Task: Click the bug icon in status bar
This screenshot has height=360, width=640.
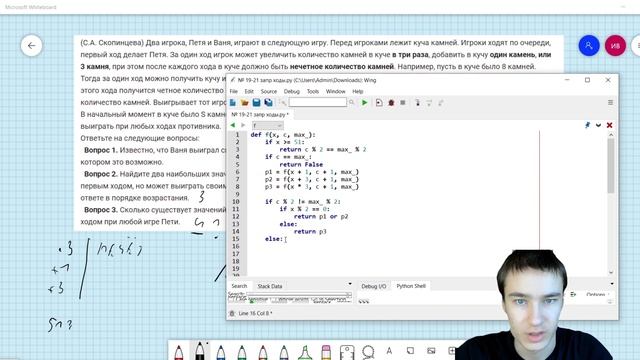Action: pyautogui.click(x=232, y=313)
